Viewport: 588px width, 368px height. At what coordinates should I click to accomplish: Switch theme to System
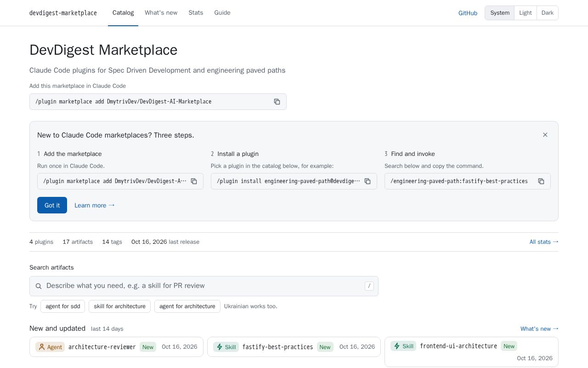500,13
